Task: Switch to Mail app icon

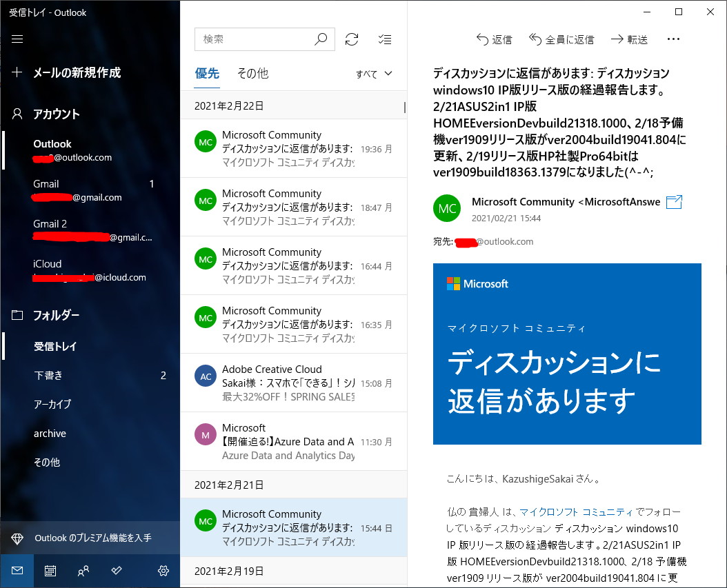Action: tap(17, 570)
